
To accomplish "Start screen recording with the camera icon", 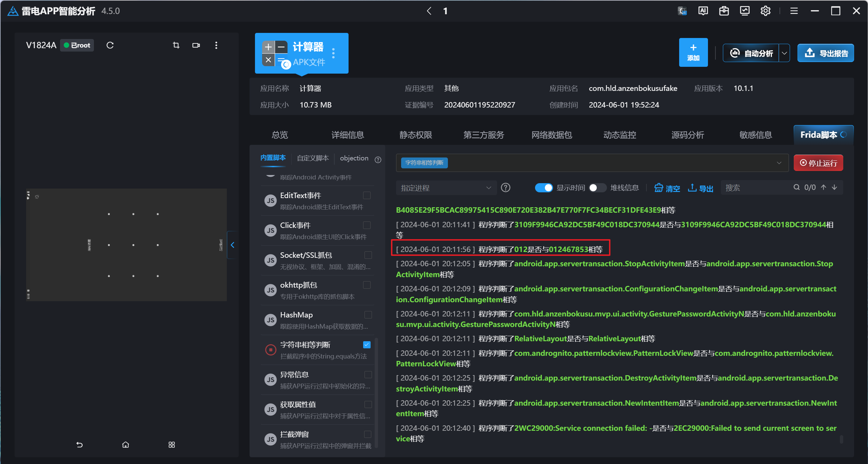I will tap(196, 45).
